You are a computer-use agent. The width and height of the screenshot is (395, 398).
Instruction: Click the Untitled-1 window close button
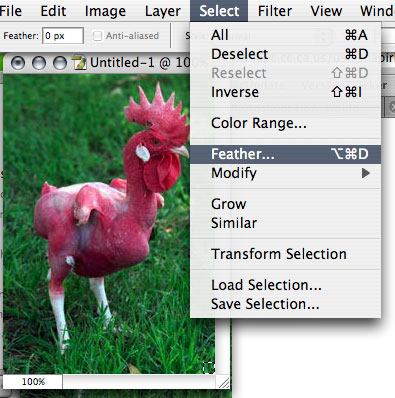pos(18,63)
